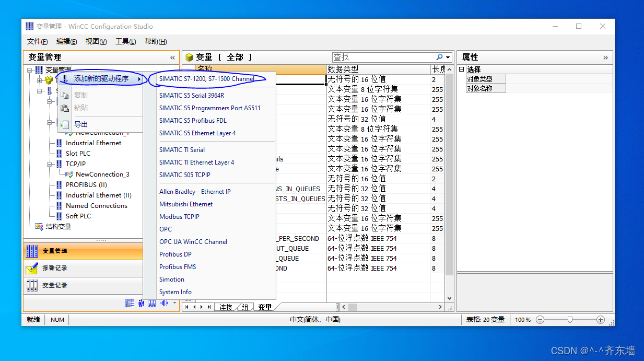Image resolution: width=644 pixels, height=361 pixels.
Task: Click the small archive columns icon in footer
Action: [153, 303]
